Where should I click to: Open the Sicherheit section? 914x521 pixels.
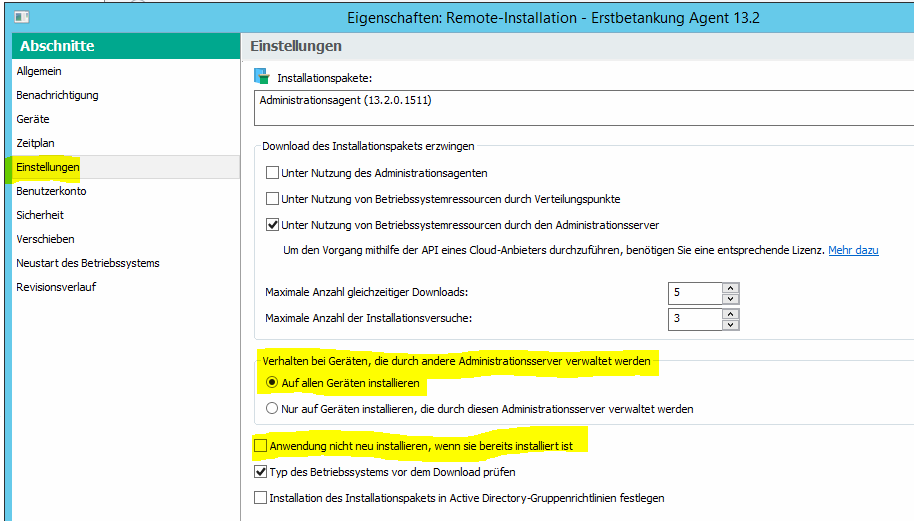pyautogui.click(x=40, y=215)
